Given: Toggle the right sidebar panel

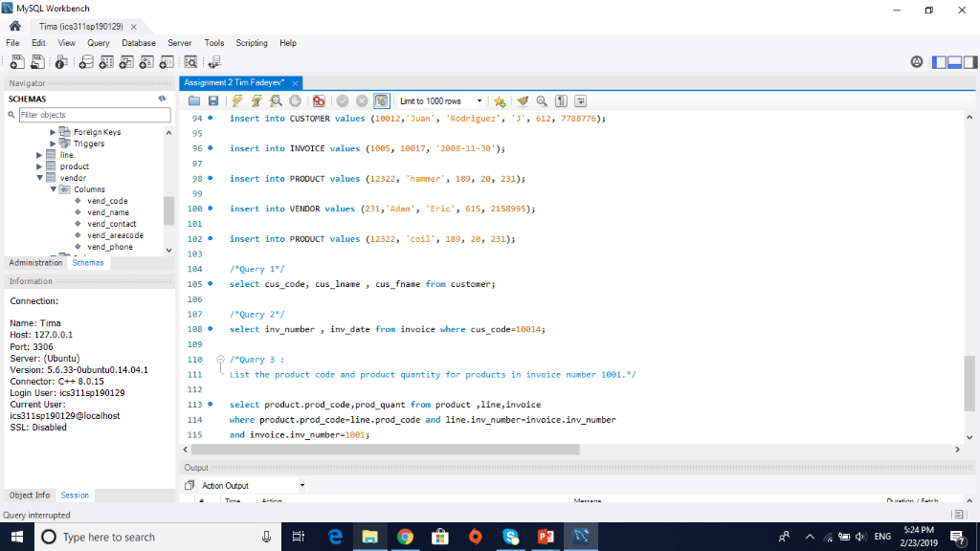Looking at the screenshot, I should tap(970, 62).
